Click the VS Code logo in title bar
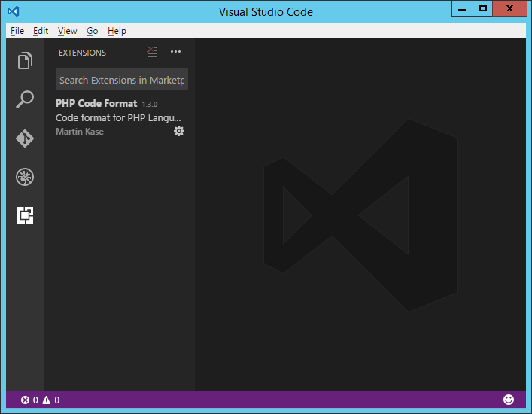The image size is (532, 414). [x=14, y=11]
